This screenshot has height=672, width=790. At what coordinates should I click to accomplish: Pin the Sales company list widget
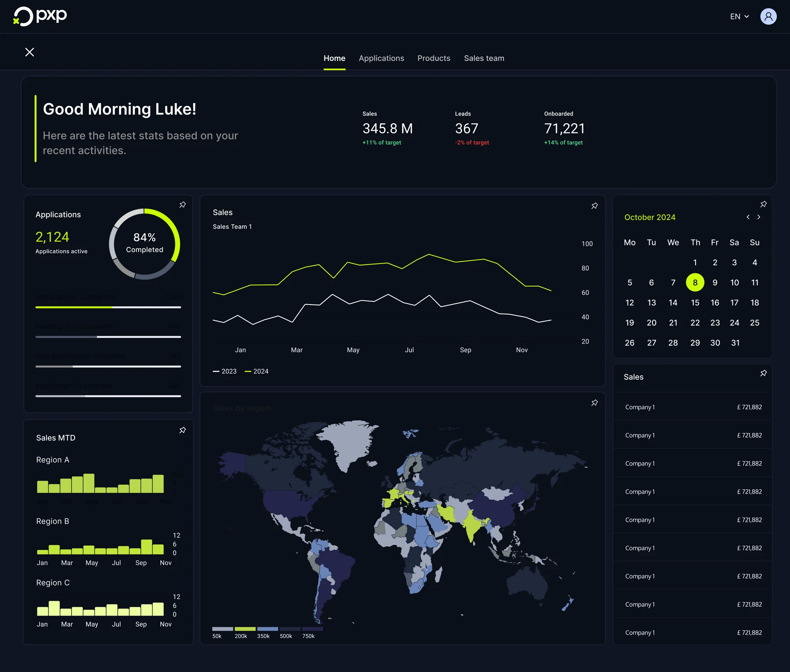763,373
